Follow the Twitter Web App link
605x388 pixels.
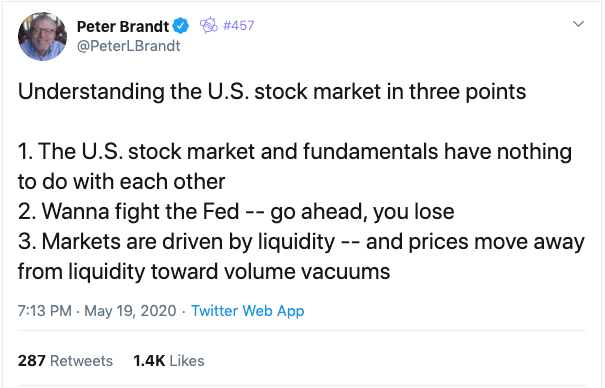point(248,311)
